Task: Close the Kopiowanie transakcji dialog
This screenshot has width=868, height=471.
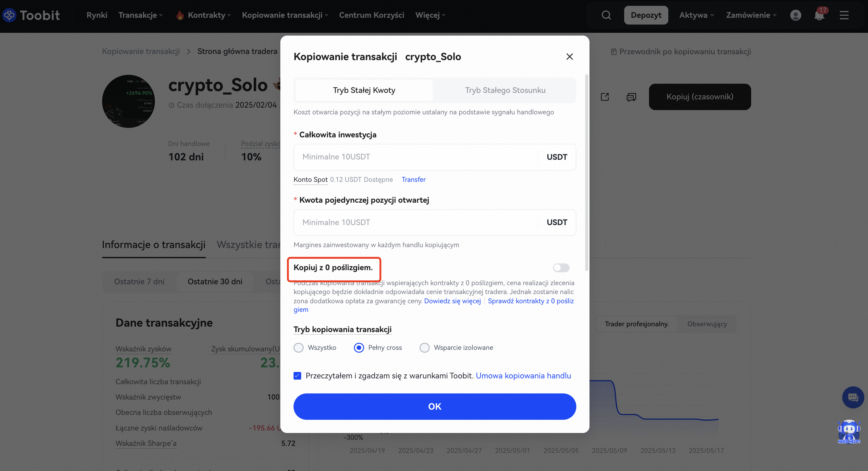Action: coord(570,57)
